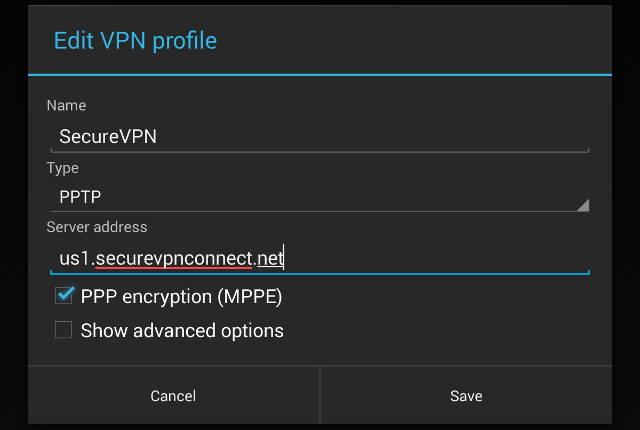Click the word SecureVPN in the Name field
Image resolution: width=640 pixels, height=430 pixels.
tap(108, 136)
